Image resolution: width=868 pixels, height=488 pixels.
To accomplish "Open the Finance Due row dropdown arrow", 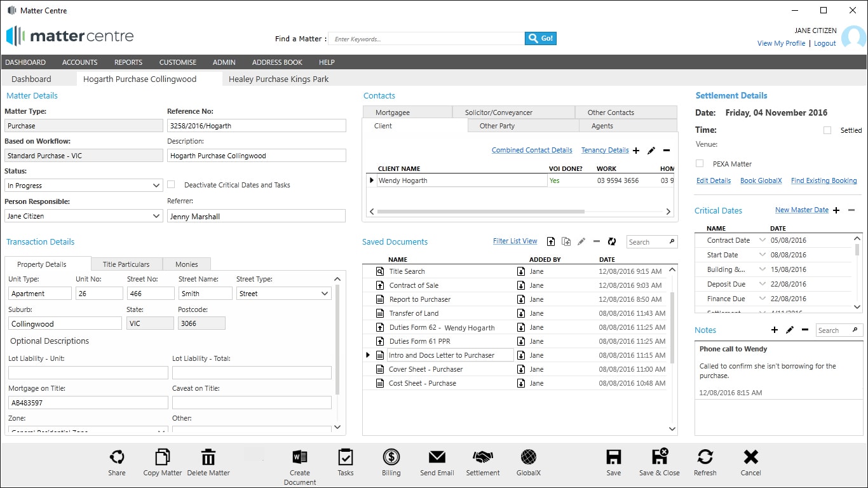I will click(x=763, y=299).
